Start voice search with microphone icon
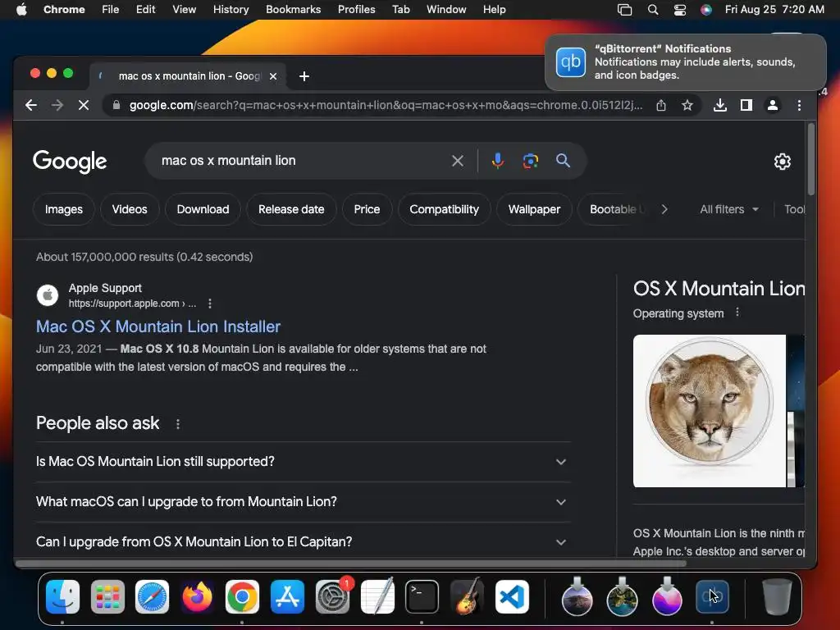Image resolution: width=840 pixels, height=630 pixels. (498, 161)
